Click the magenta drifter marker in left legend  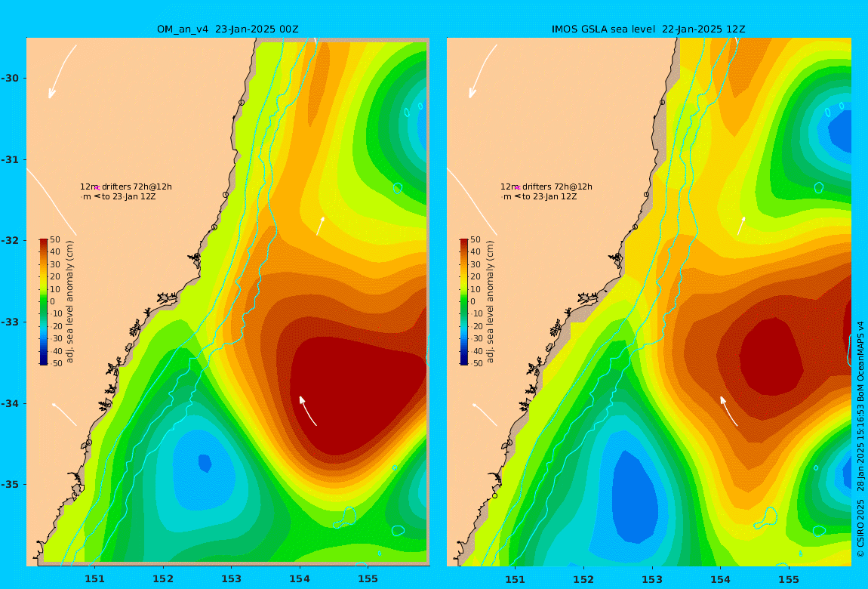pyautogui.click(x=97, y=188)
